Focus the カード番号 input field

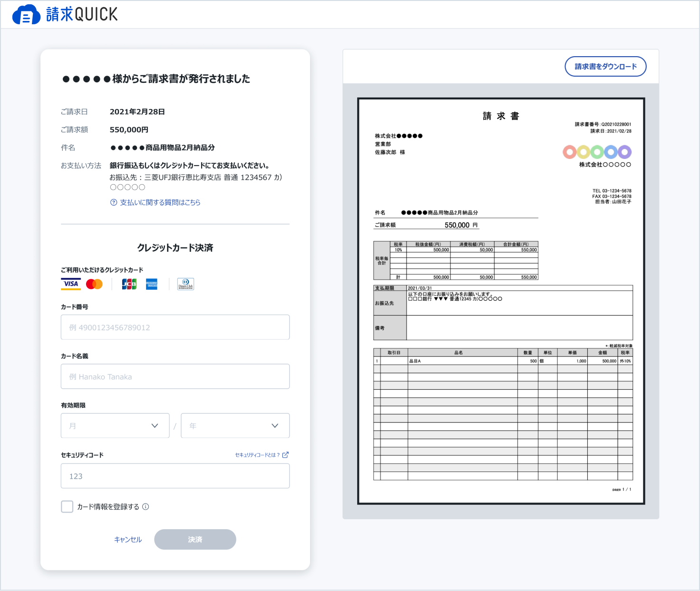pos(175,327)
